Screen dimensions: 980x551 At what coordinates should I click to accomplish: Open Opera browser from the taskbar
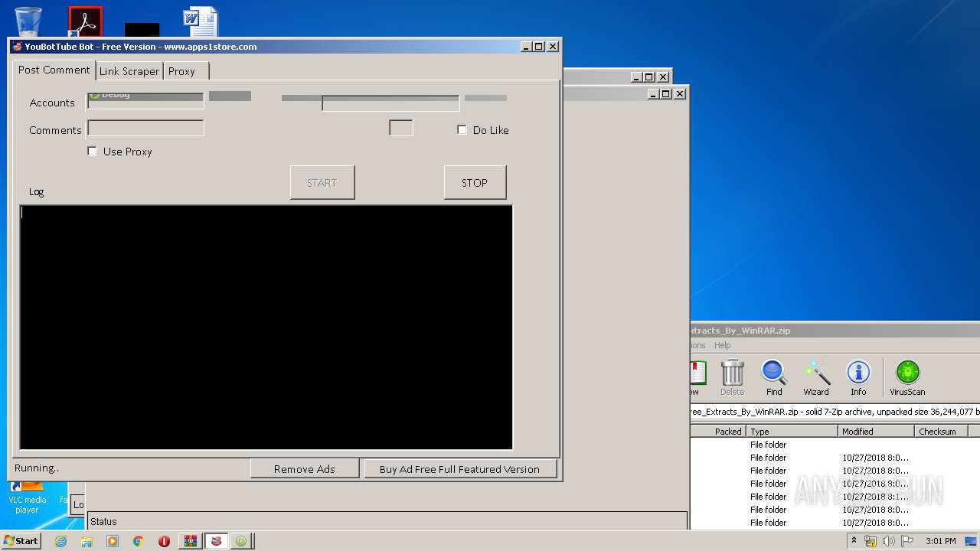[x=164, y=541]
